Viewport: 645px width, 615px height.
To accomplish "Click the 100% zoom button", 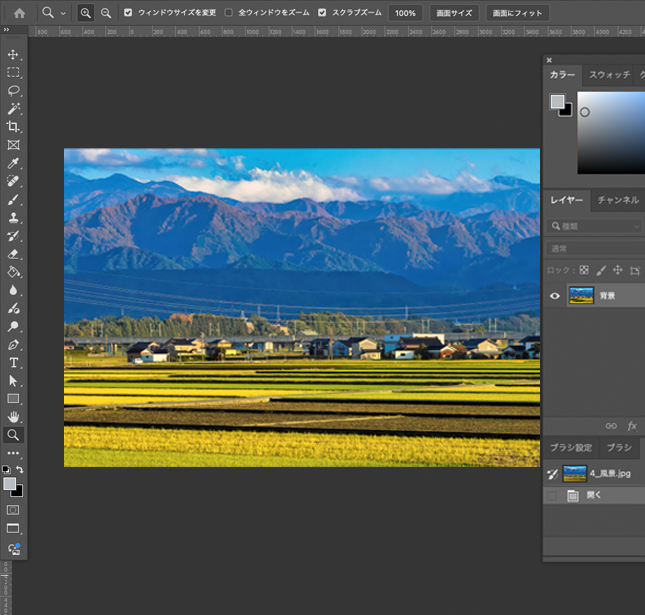I will [x=405, y=13].
